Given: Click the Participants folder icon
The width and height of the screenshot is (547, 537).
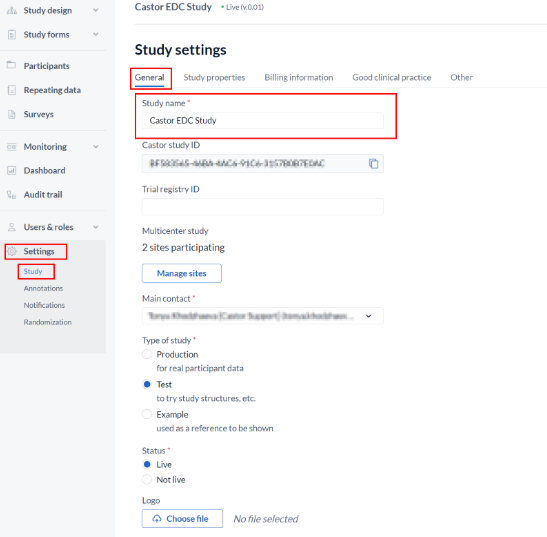Looking at the screenshot, I should click(12, 65).
